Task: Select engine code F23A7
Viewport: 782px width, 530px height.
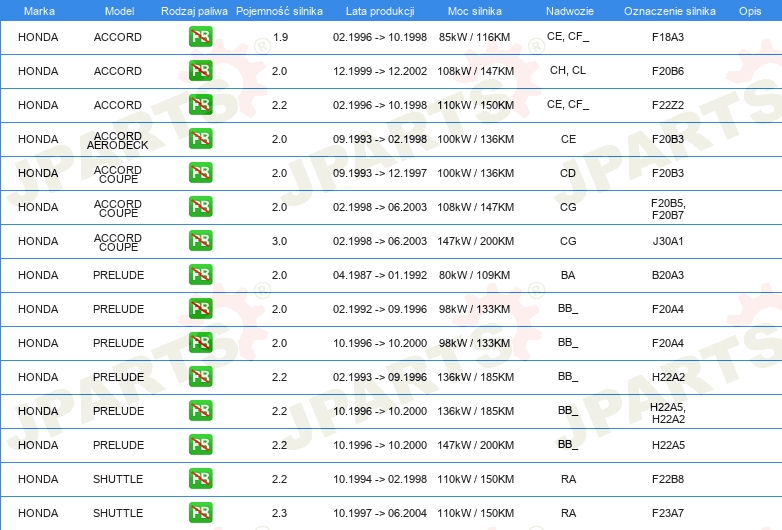Action: click(668, 513)
